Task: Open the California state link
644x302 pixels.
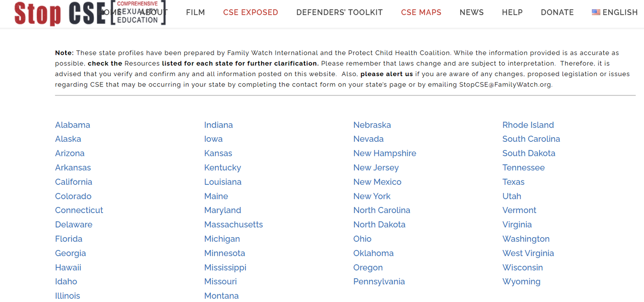Action: (74, 182)
